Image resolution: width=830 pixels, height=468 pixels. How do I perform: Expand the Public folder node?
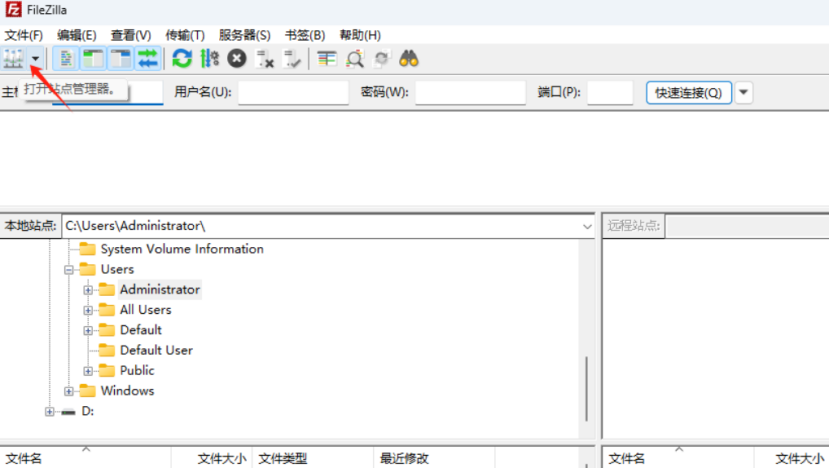click(88, 371)
